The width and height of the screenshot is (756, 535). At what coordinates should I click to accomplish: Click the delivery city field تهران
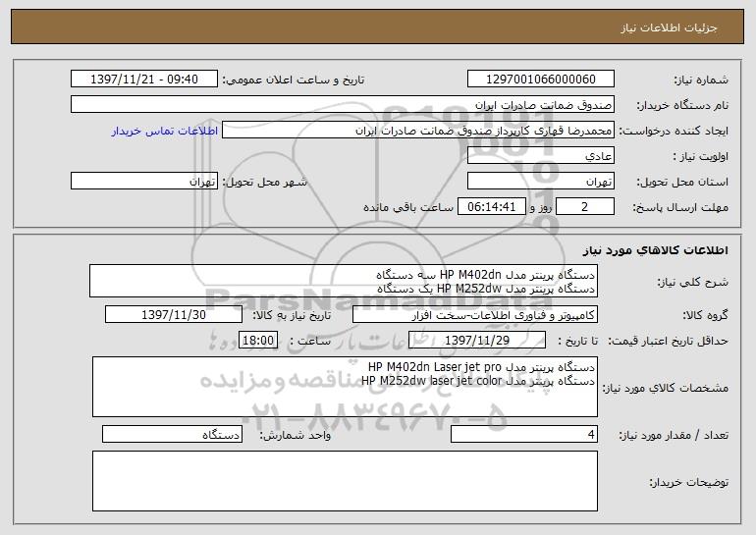[144, 182]
